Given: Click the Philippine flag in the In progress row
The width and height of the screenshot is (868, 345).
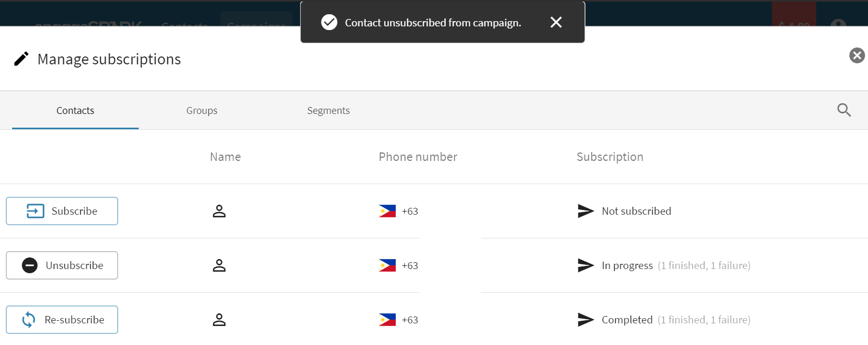Looking at the screenshot, I should pyautogui.click(x=387, y=265).
